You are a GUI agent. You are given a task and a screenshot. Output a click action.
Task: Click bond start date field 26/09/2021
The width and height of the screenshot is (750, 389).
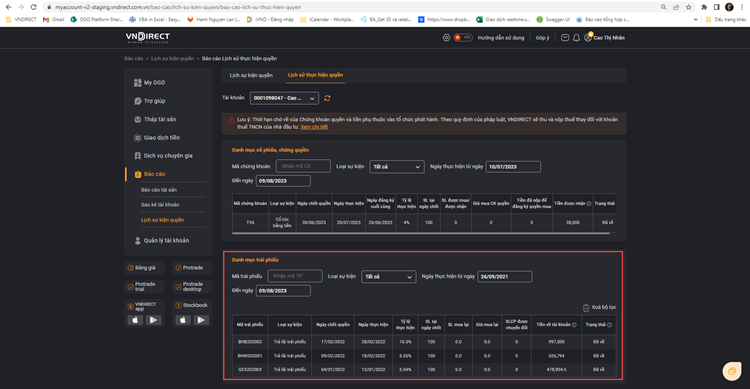point(505,277)
